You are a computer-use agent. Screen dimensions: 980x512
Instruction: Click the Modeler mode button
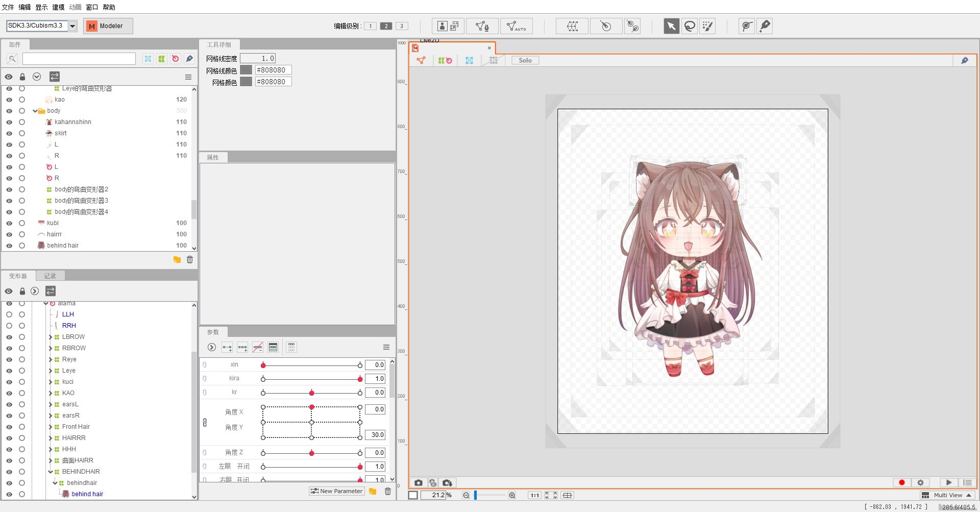pyautogui.click(x=108, y=26)
